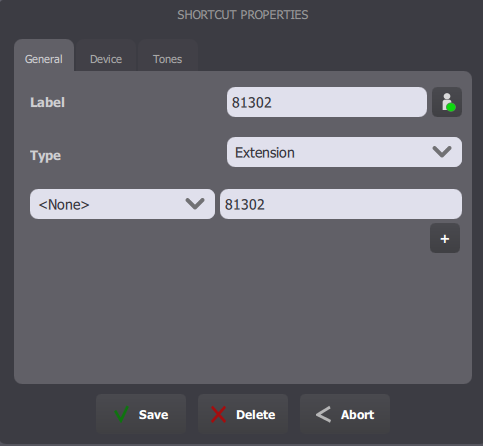Click the Label field containing 81302
The height and width of the screenshot is (446, 483).
327,102
